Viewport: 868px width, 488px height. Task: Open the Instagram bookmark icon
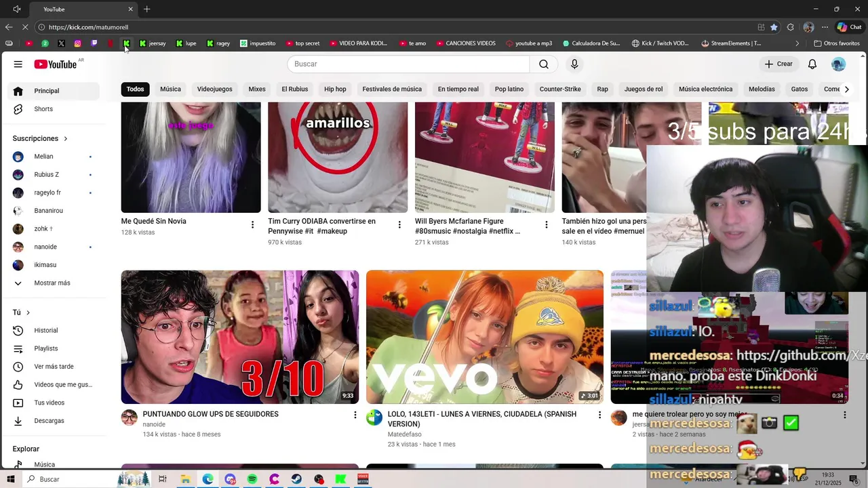[78, 43]
